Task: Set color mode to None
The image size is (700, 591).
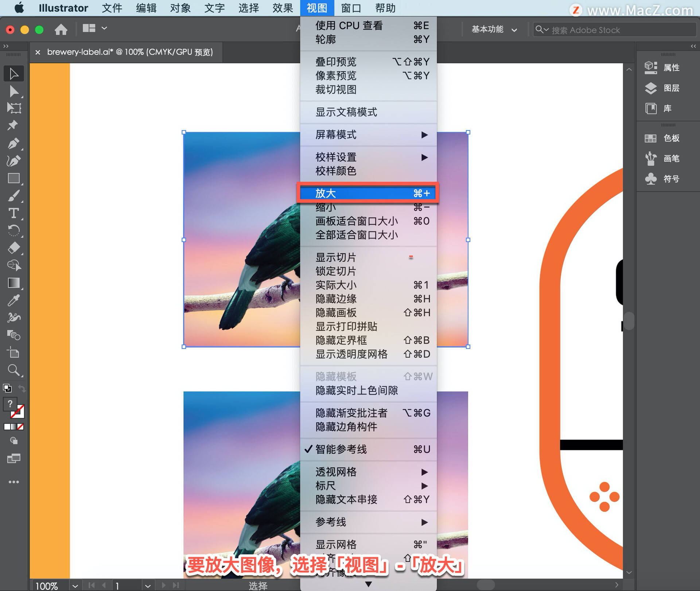Action: pos(20,427)
